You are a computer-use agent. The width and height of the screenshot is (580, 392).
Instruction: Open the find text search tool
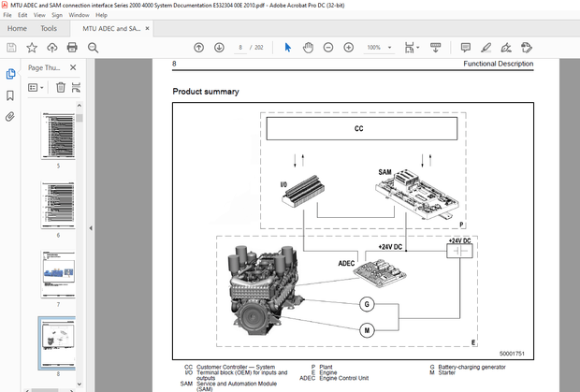coord(93,48)
